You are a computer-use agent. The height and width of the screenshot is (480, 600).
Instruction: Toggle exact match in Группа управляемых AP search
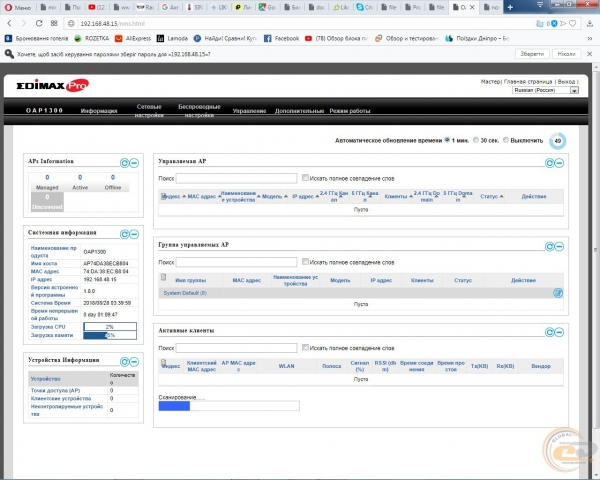point(305,261)
